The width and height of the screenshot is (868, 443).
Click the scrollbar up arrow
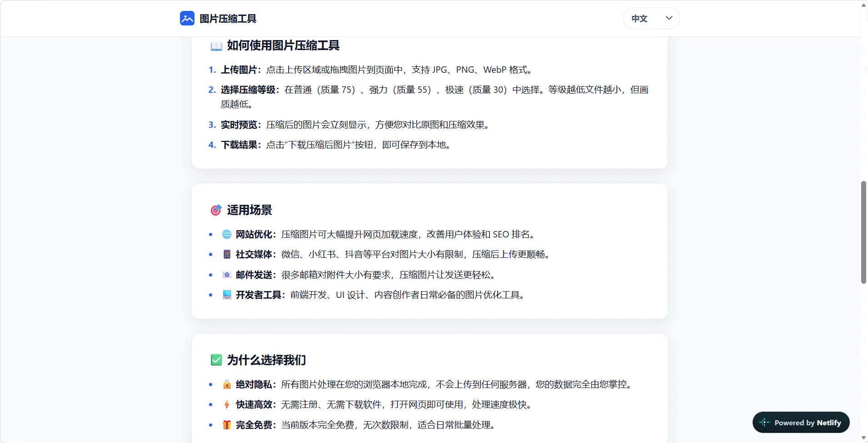tap(863, 5)
